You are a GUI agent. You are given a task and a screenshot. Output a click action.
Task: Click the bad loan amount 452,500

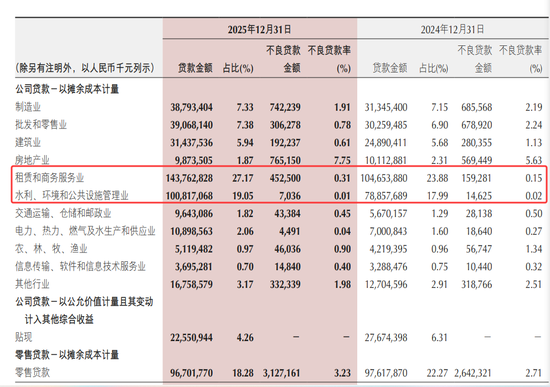point(285,178)
